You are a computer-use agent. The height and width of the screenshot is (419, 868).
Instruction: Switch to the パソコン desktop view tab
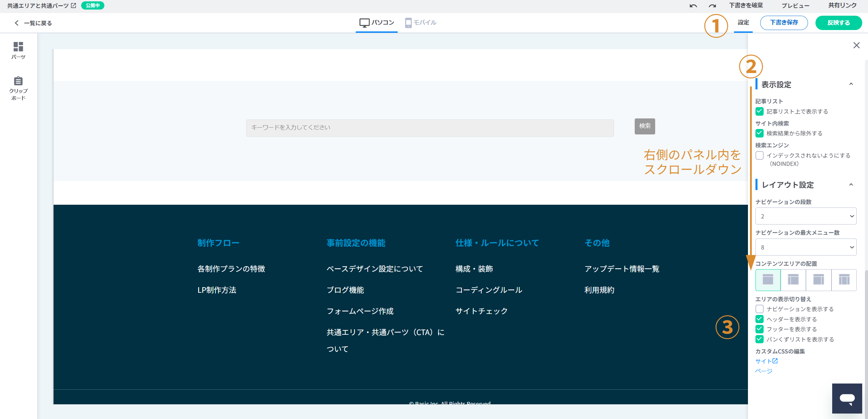pyautogui.click(x=377, y=23)
